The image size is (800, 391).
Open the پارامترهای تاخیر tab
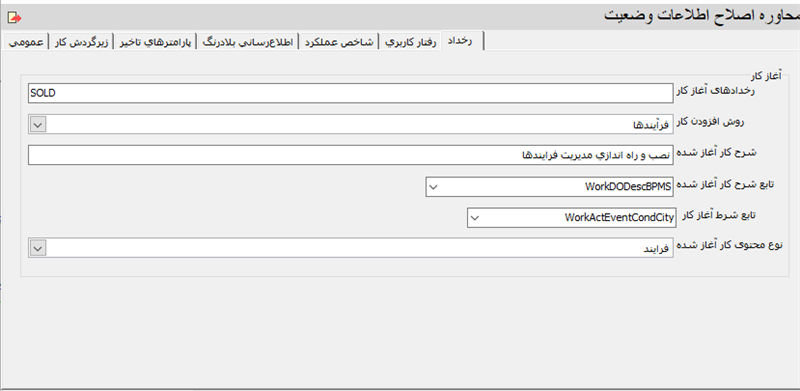click(156, 42)
